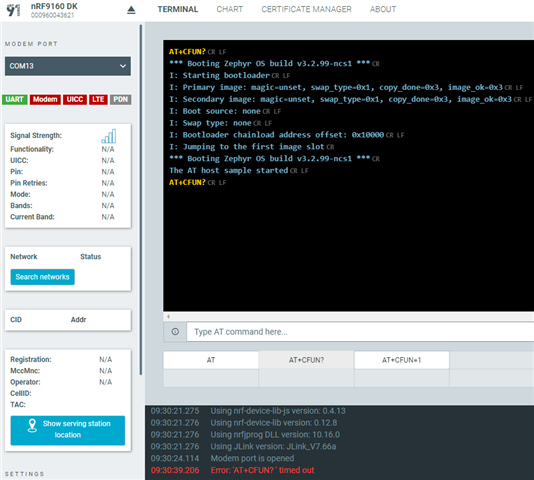534x480 pixels.
Task: Click the red AT+CFUN? timed out error
Action: coord(262,470)
